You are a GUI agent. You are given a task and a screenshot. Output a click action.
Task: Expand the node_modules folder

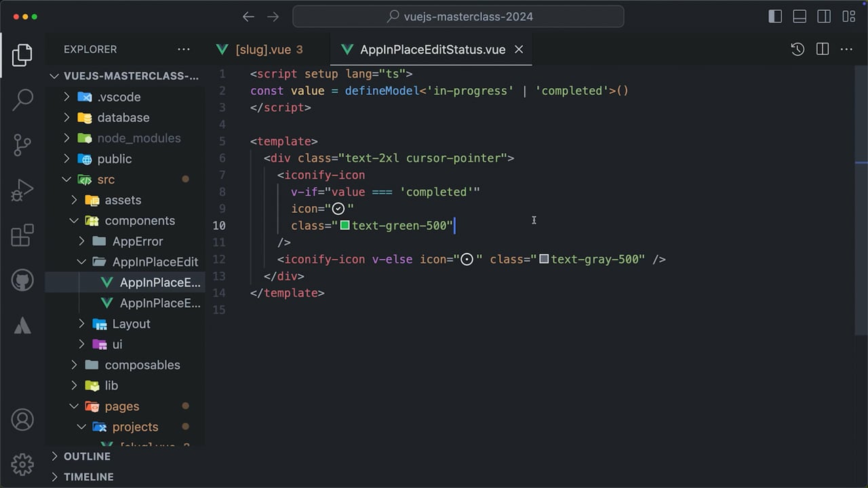[125, 138]
